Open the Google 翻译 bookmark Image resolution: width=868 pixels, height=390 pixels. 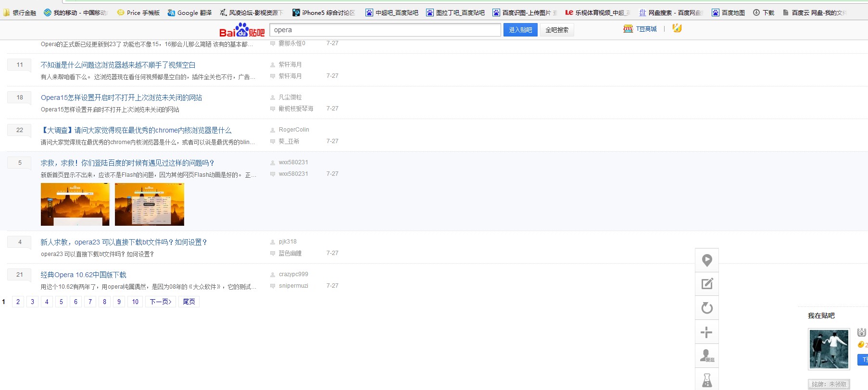[x=189, y=13]
